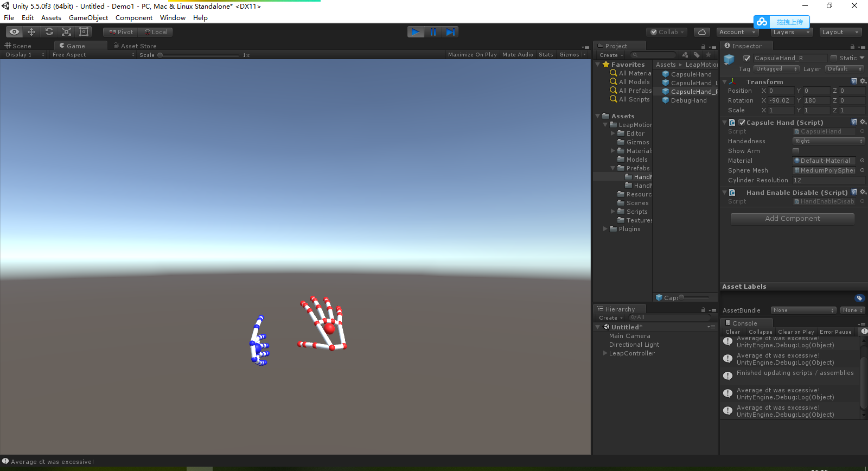868x471 pixels.
Task: Toggle Mute Audio in Game view
Action: pyautogui.click(x=518, y=54)
